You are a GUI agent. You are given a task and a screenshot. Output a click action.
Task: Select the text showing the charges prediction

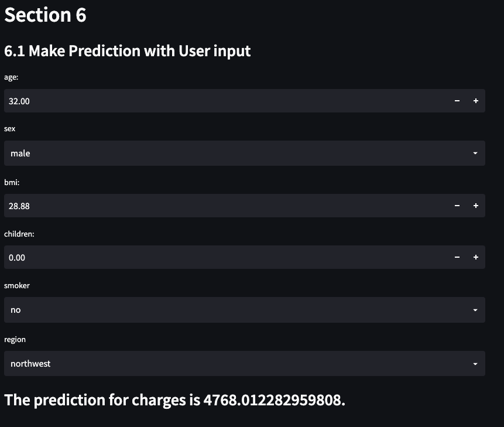[174, 399]
